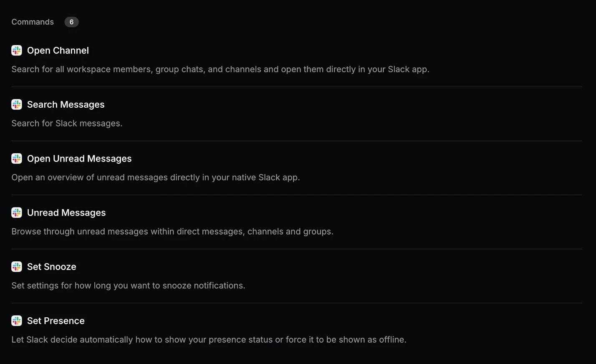The width and height of the screenshot is (596, 364).
Task: Click the "Browse through unread messages" description
Action: pyautogui.click(x=172, y=231)
